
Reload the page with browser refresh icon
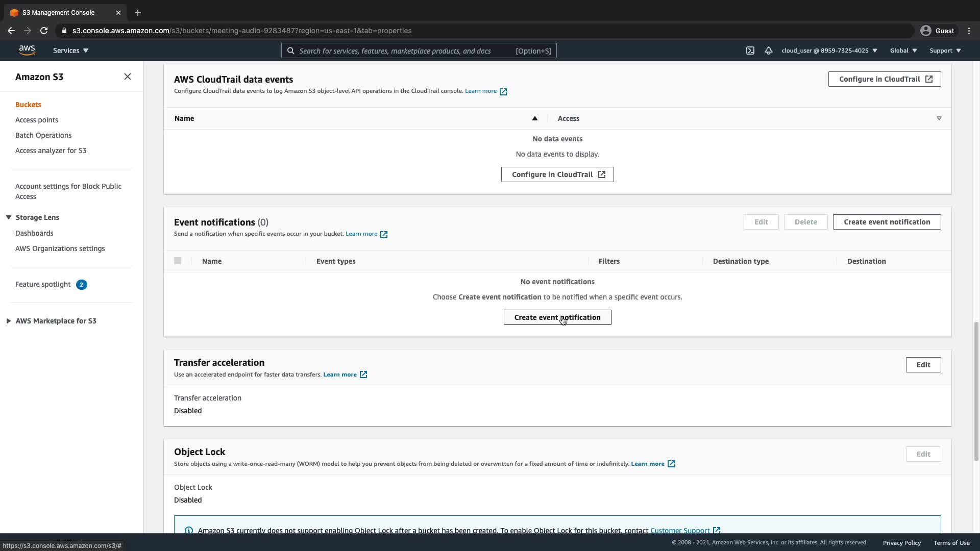pos(44,31)
